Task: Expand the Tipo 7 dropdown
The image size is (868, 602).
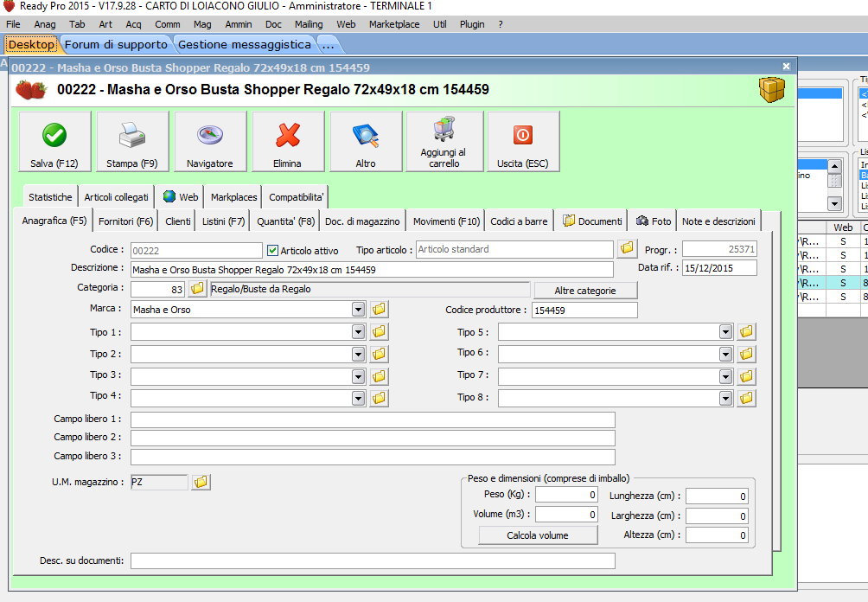Action: 725,376
